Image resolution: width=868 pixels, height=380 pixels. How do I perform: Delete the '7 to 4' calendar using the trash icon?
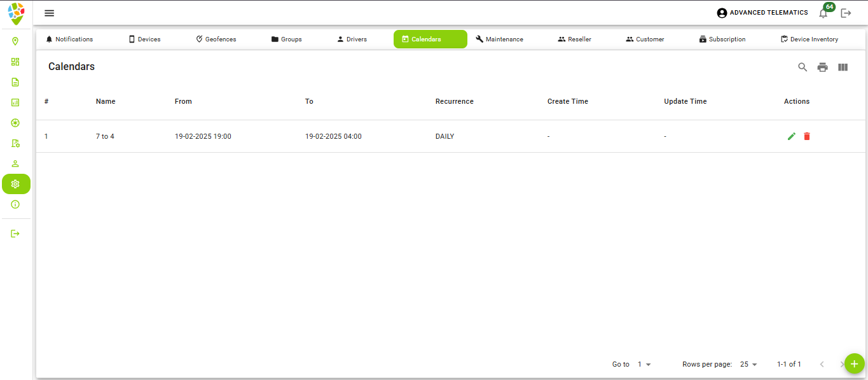coord(806,136)
